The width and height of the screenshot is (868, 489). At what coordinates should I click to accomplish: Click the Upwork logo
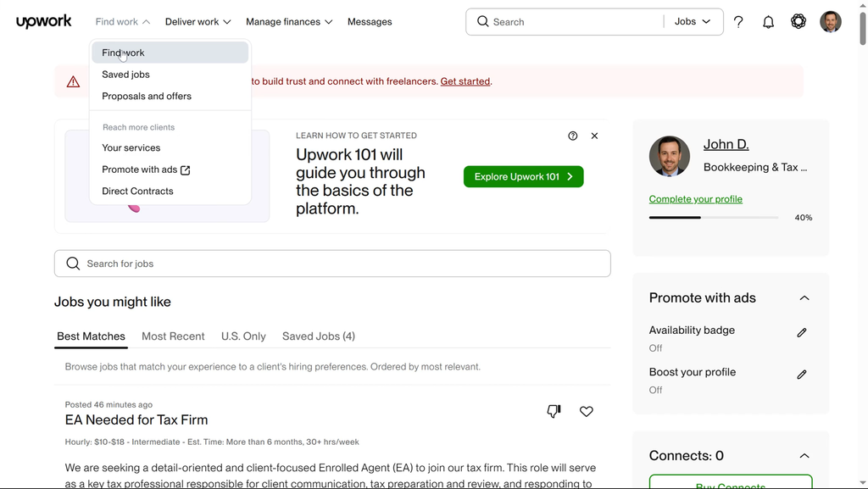click(x=43, y=22)
